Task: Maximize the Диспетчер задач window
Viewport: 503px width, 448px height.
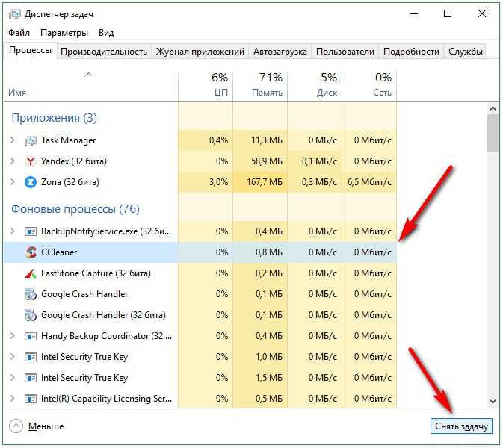Action: pos(448,13)
